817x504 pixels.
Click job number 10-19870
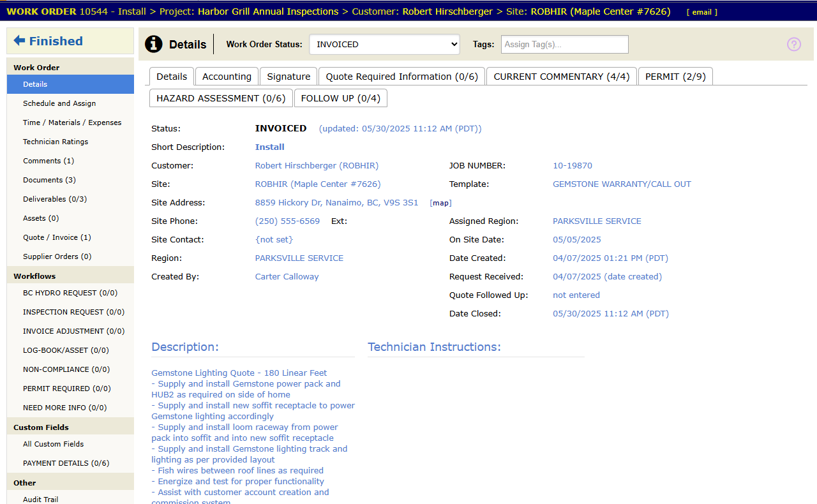click(x=573, y=166)
